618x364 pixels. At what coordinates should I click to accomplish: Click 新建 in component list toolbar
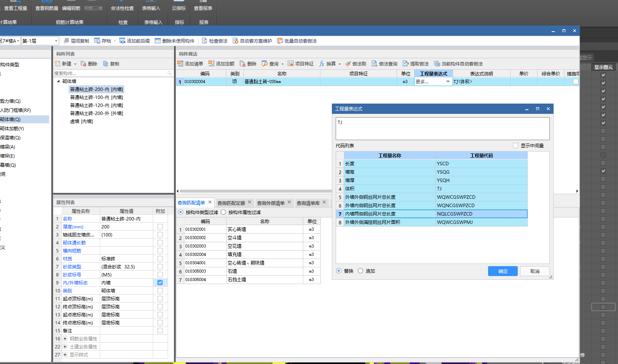tap(63, 64)
